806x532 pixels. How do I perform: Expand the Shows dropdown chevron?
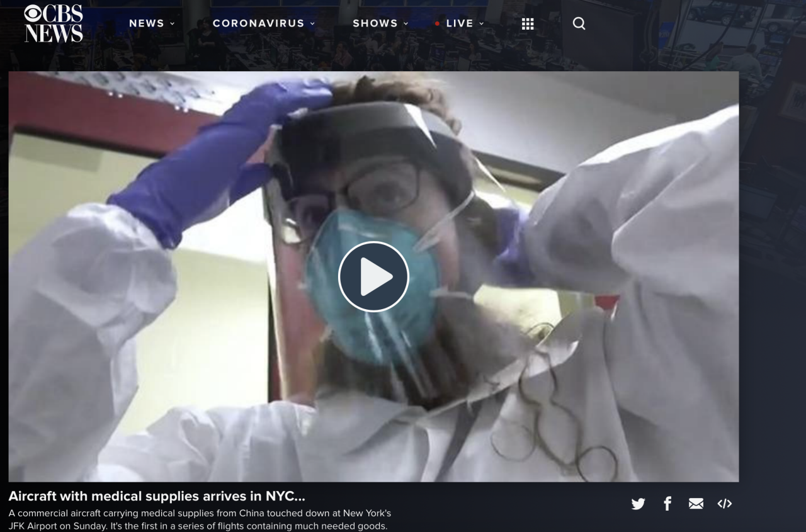[406, 24]
